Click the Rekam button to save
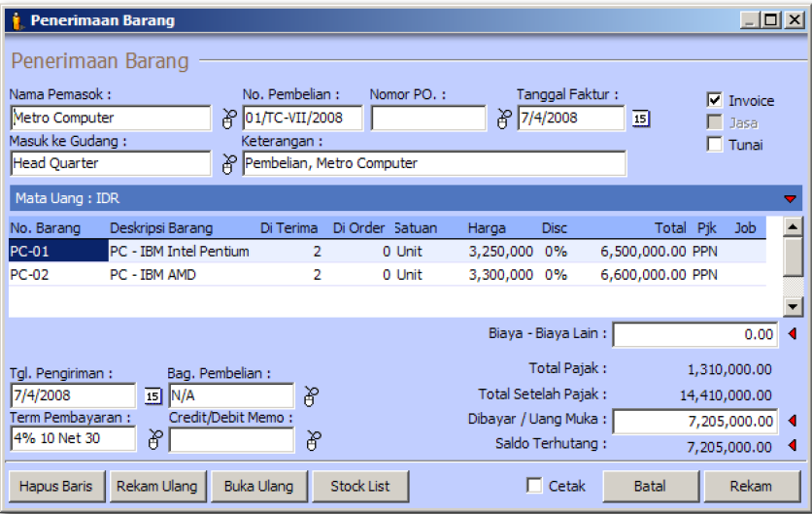The height and width of the screenshot is (514, 812). click(x=752, y=486)
